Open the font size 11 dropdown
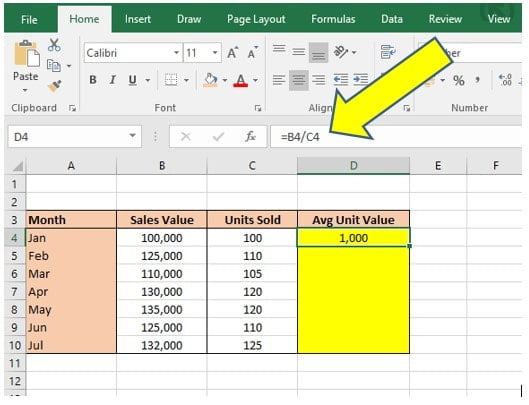 click(x=215, y=53)
